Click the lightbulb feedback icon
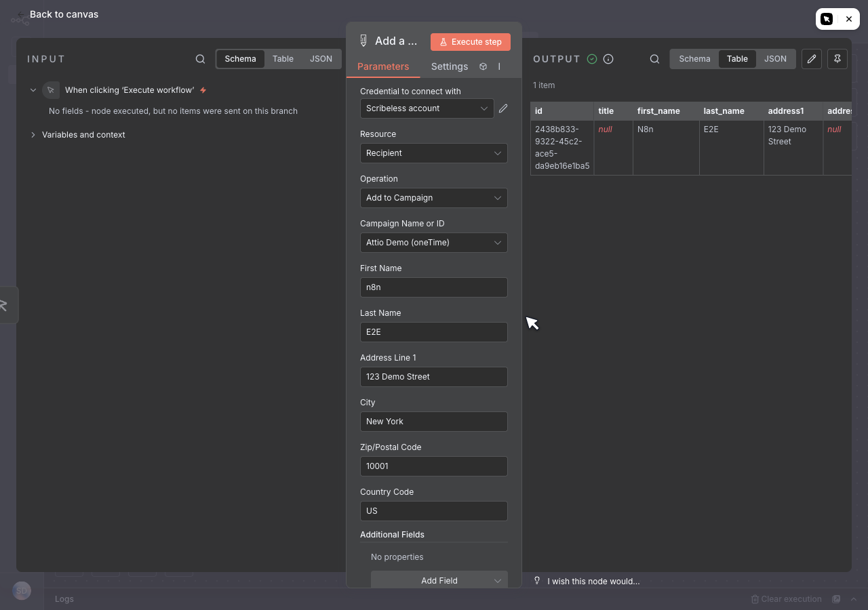 click(x=538, y=581)
